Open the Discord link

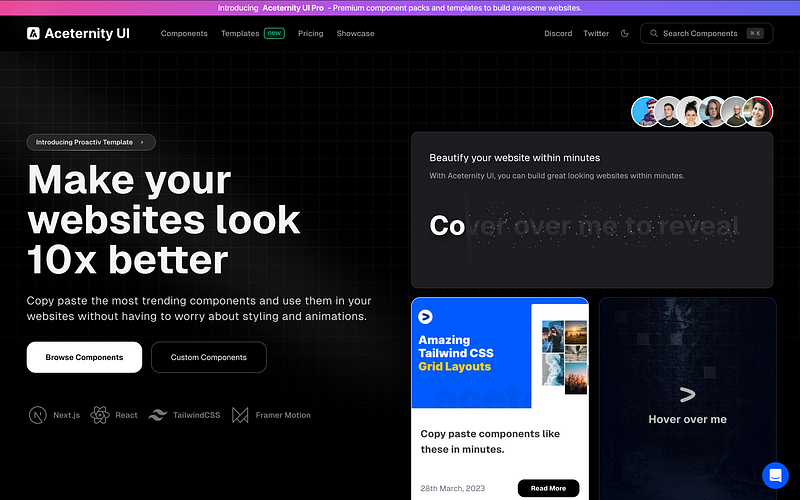(x=558, y=34)
